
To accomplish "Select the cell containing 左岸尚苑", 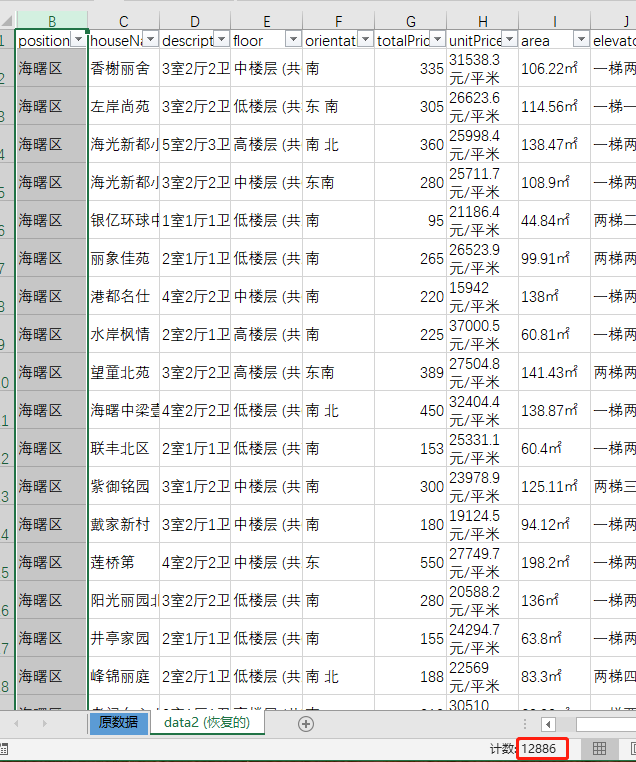I will [x=123, y=106].
